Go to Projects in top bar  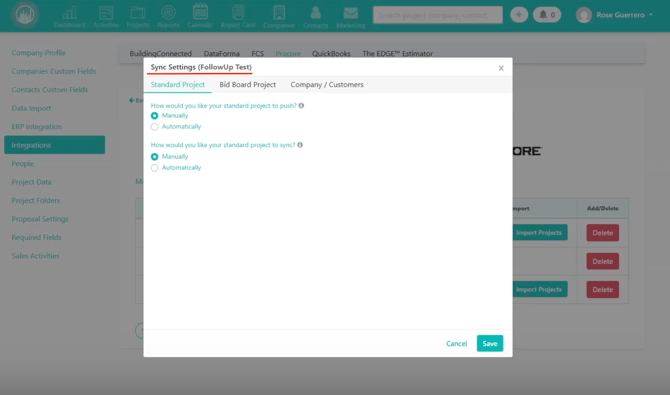click(x=138, y=16)
